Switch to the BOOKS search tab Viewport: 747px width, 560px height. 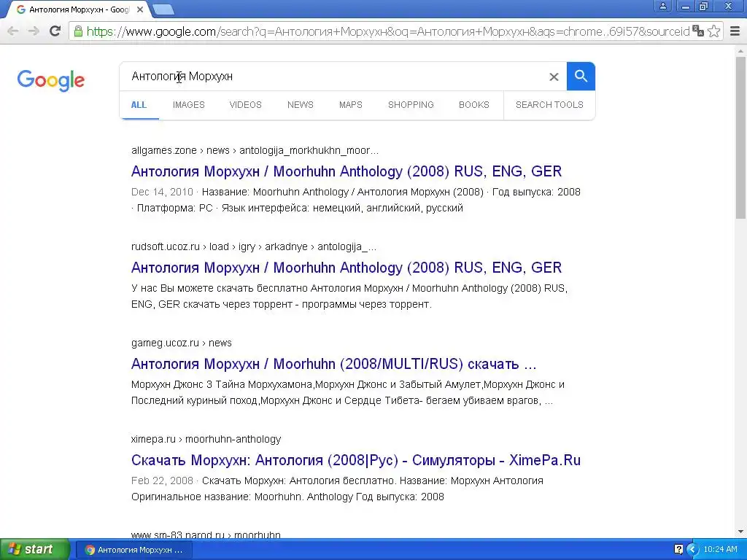[474, 105]
